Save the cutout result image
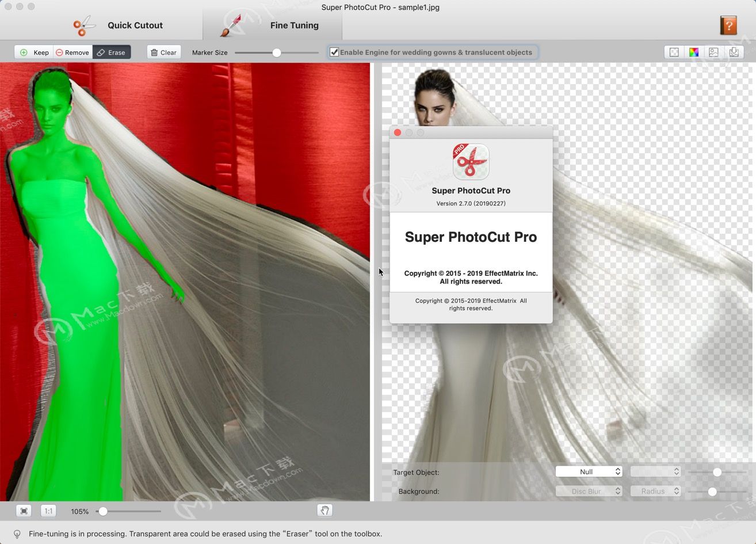756x544 pixels. click(734, 52)
